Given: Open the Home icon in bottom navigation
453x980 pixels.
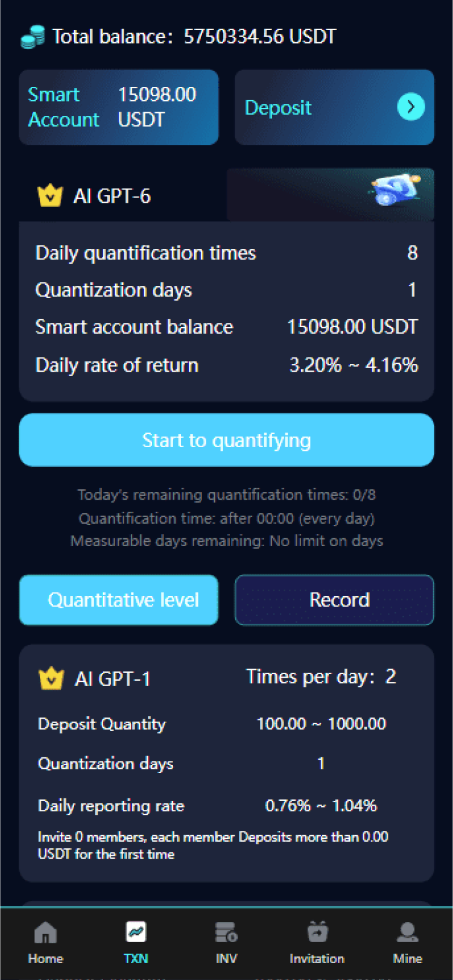Looking at the screenshot, I should tap(45, 933).
